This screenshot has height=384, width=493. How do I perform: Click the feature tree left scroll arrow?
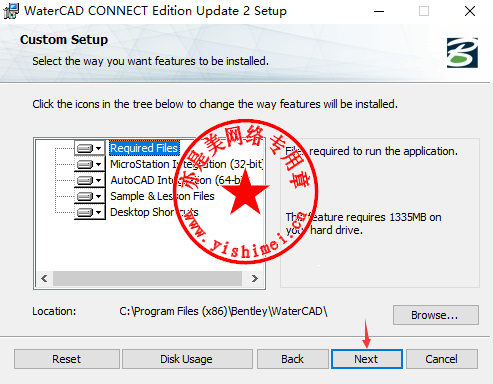[x=44, y=278]
